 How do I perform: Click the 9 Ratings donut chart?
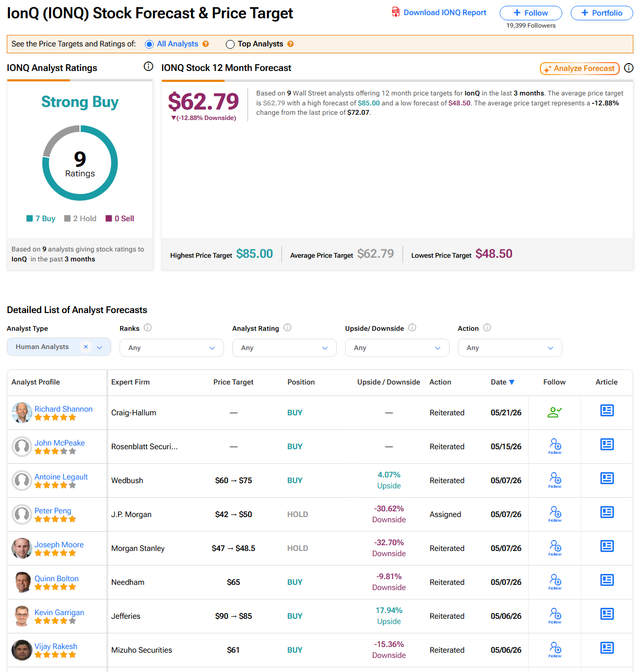80,163
